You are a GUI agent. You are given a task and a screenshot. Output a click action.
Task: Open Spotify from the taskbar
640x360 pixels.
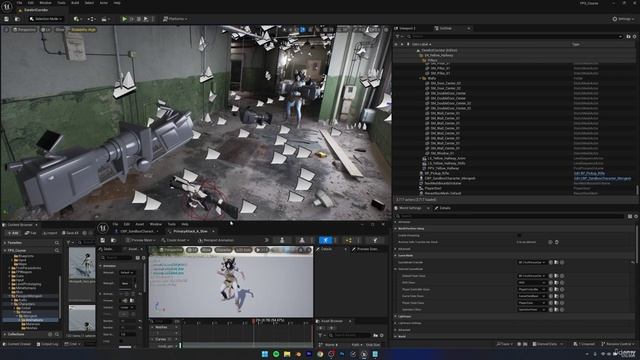276,354
